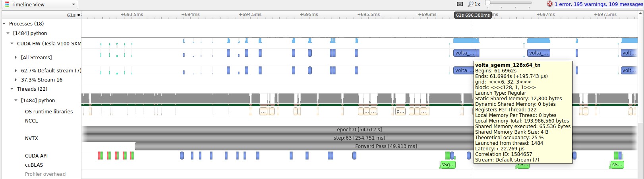Collapse the Threads (22) row
The image size is (644, 179).
tap(12, 89)
